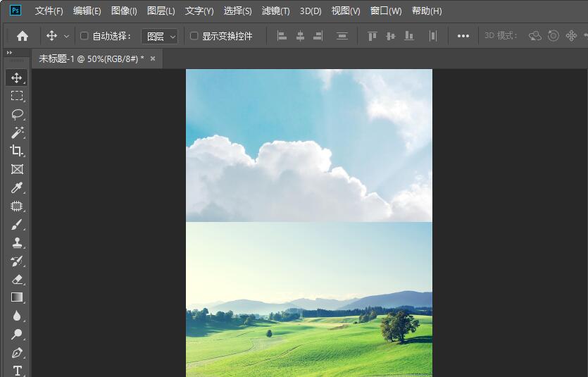The width and height of the screenshot is (588, 377).
Task: Click the cloud sky image on canvas
Action: click(x=309, y=146)
